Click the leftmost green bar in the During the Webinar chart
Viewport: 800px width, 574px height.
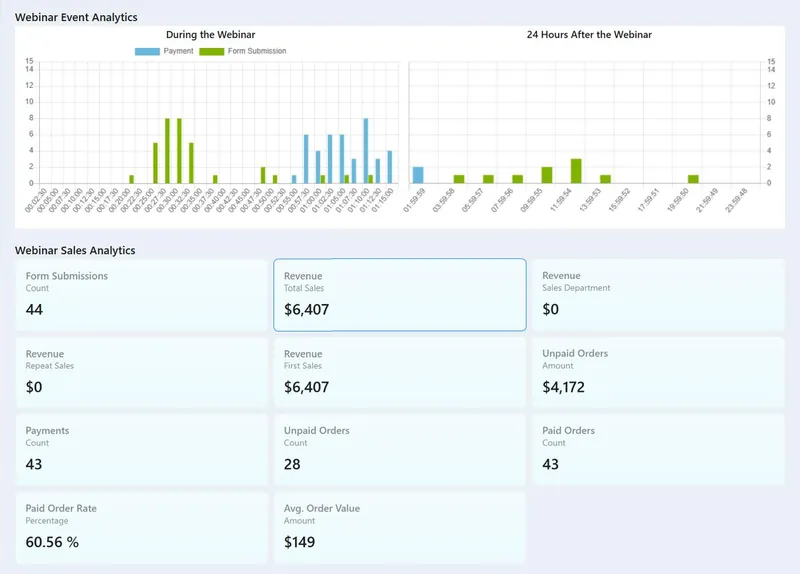click(x=132, y=179)
